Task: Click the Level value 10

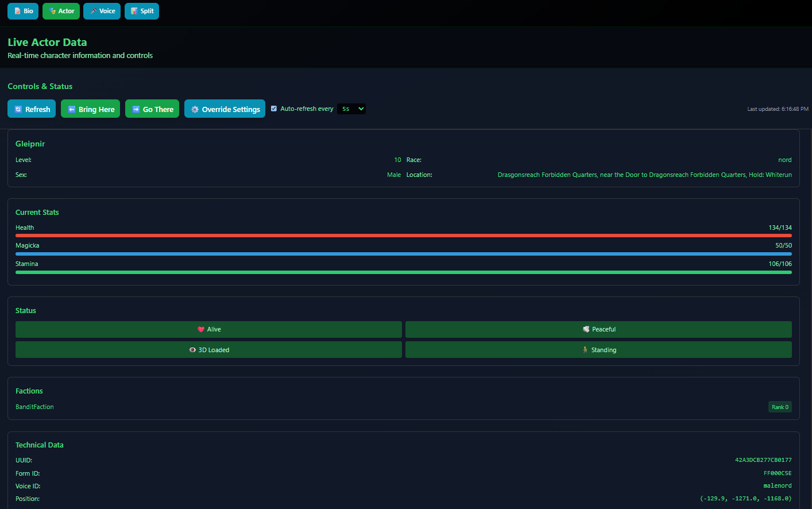Action: click(397, 160)
